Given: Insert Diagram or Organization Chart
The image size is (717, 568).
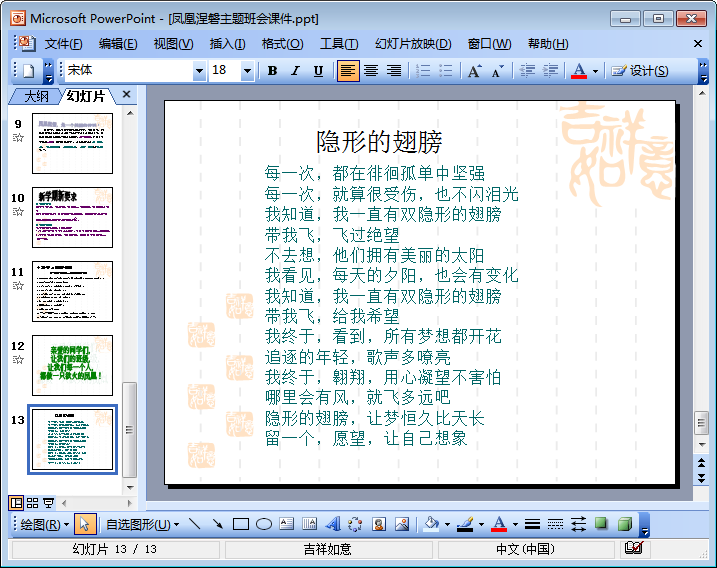Looking at the screenshot, I should pos(355,524).
